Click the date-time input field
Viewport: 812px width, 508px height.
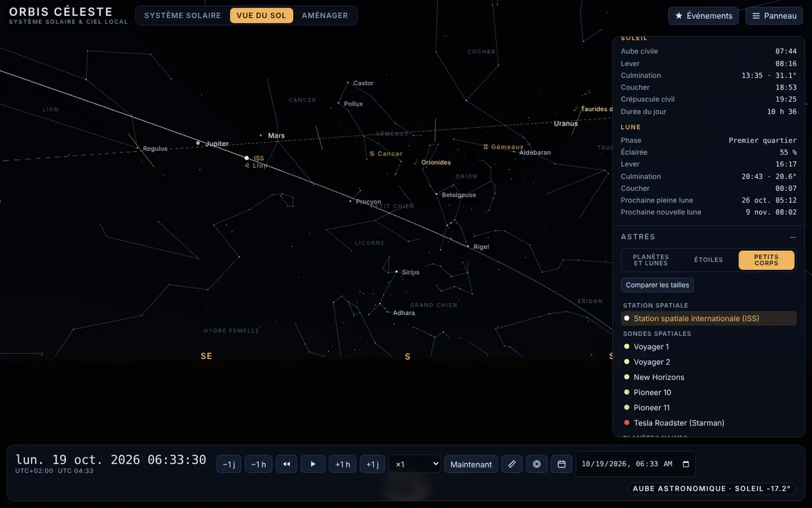point(636,464)
